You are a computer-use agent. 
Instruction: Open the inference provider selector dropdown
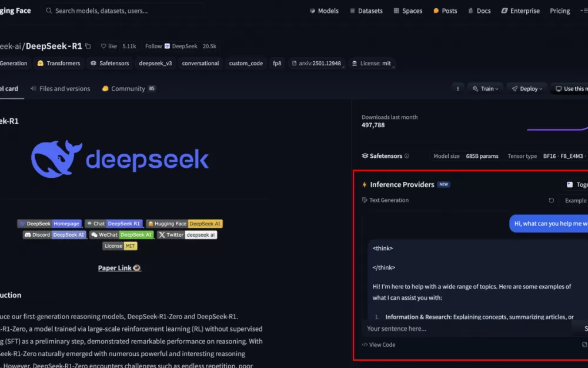point(576,184)
